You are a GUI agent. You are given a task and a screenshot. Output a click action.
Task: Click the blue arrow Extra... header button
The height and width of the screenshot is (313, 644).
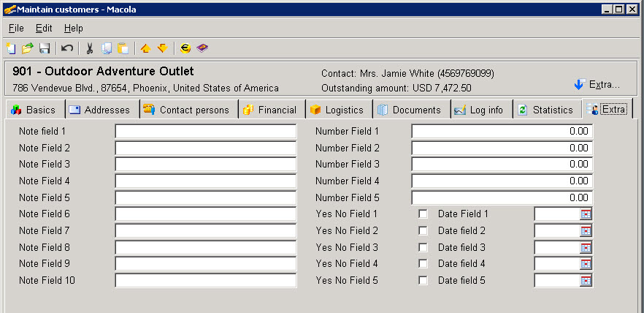point(597,85)
